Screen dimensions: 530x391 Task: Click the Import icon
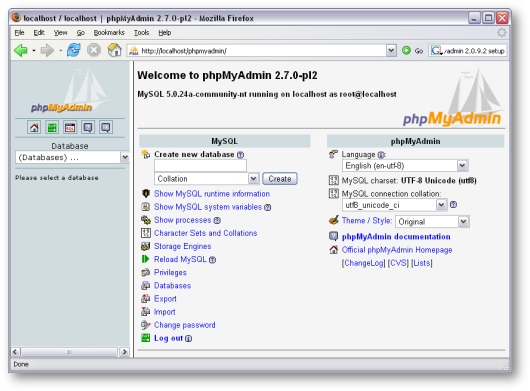click(x=145, y=312)
